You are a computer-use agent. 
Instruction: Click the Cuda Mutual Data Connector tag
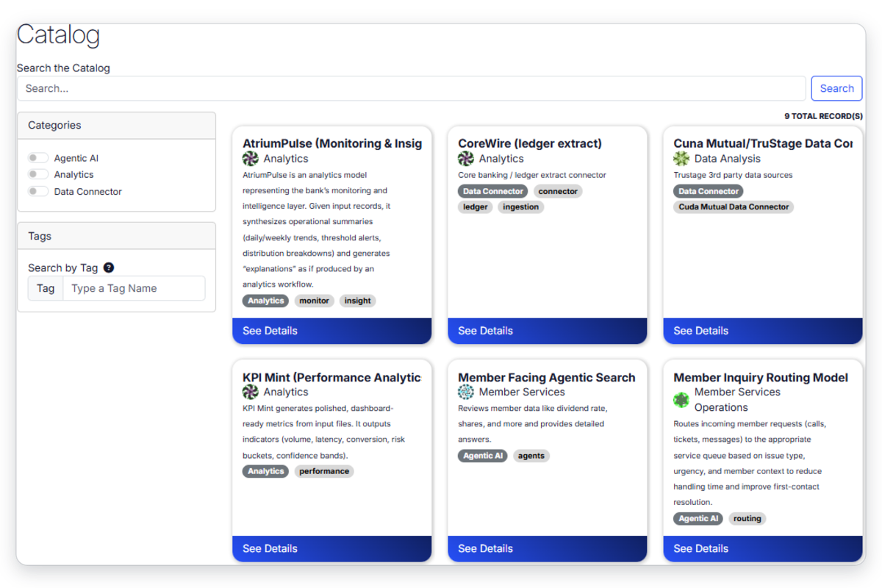click(734, 207)
